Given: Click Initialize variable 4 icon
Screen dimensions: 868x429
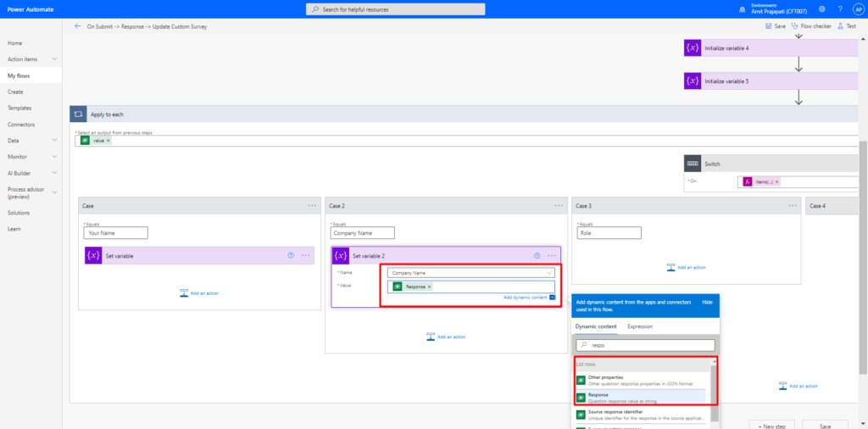Looking at the screenshot, I should [693, 48].
